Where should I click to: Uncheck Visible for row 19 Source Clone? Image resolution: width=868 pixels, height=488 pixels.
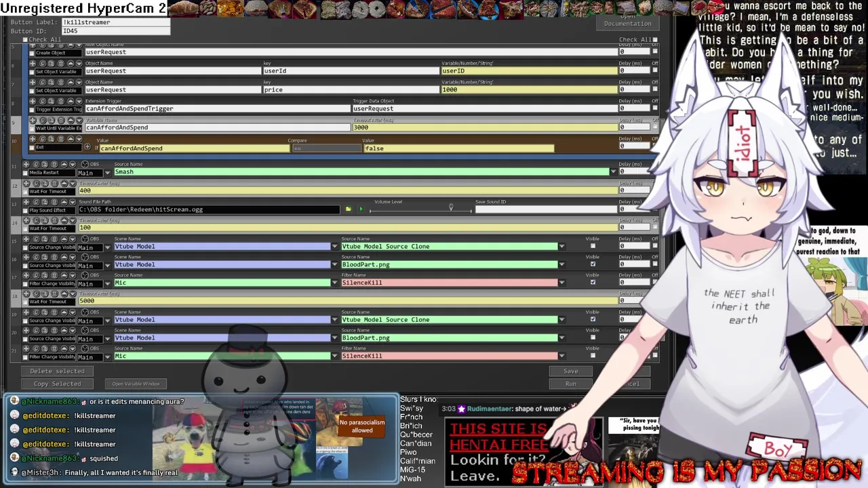593,319
